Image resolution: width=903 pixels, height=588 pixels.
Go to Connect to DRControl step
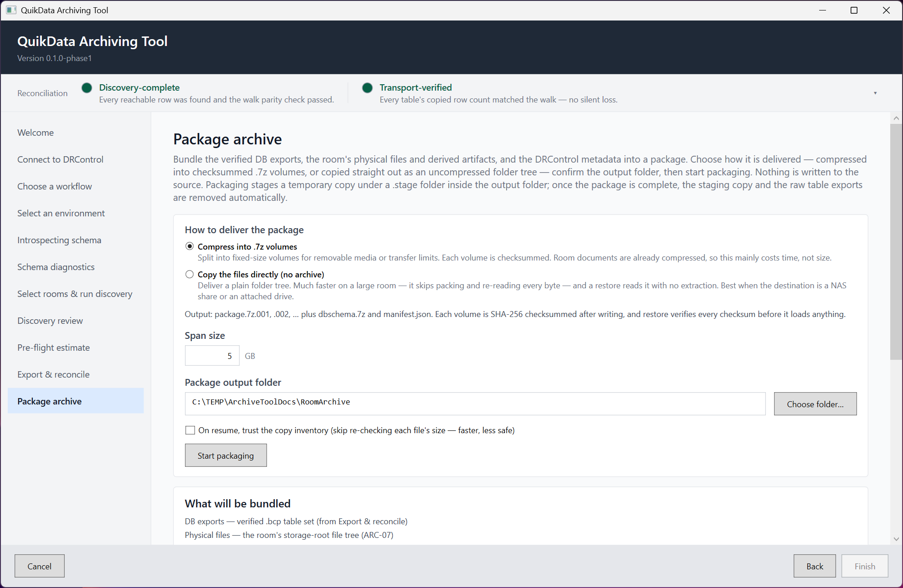click(x=76, y=159)
